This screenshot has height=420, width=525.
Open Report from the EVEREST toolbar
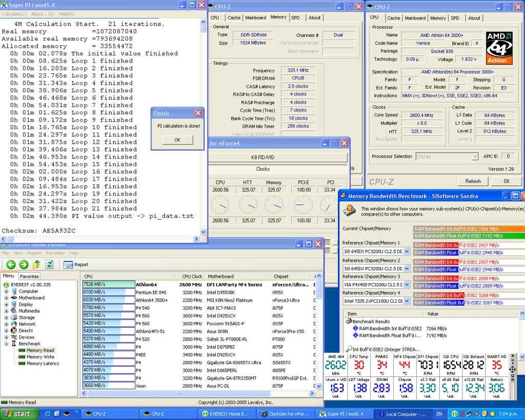click(76, 265)
